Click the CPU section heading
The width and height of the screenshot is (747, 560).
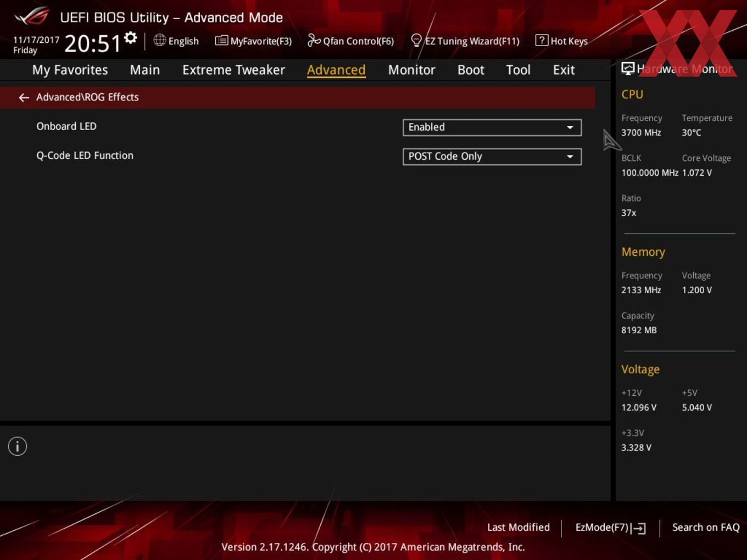click(x=632, y=94)
